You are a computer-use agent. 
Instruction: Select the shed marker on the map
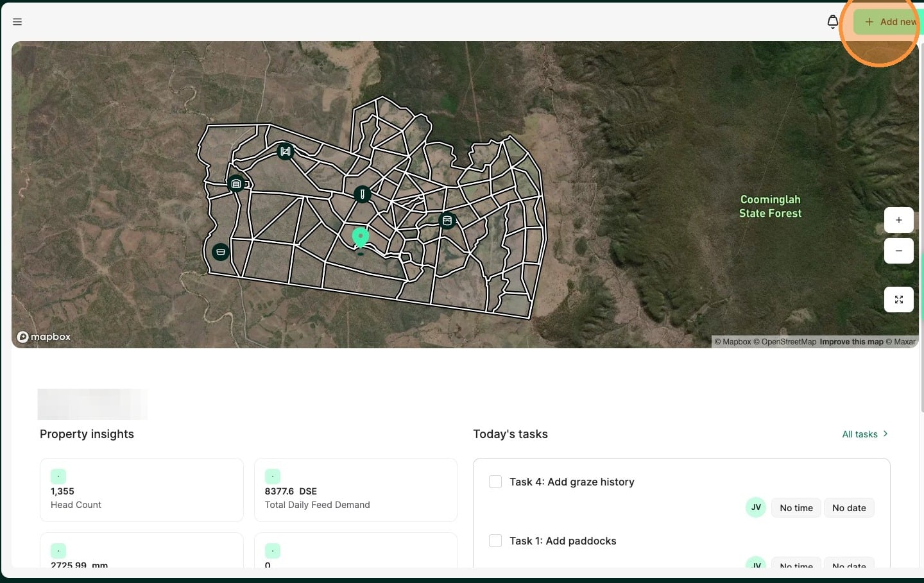pyautogui.click(x=236, y=184)
